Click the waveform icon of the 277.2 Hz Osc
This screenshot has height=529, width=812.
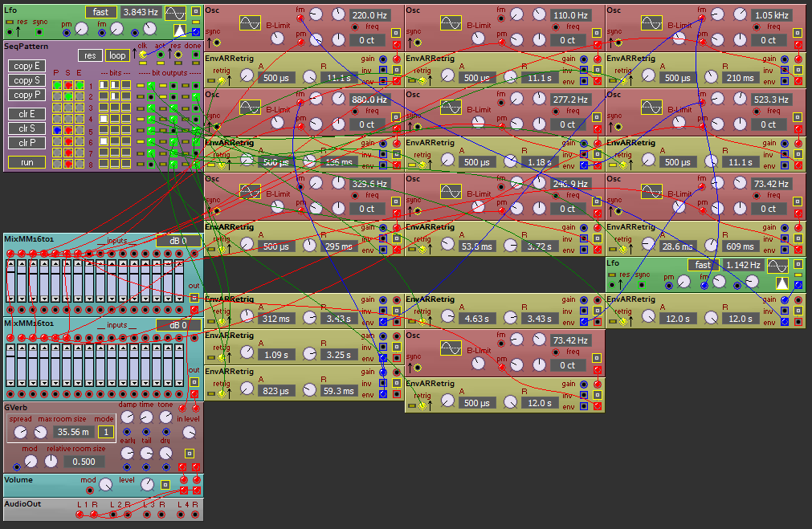click(451, 107)
